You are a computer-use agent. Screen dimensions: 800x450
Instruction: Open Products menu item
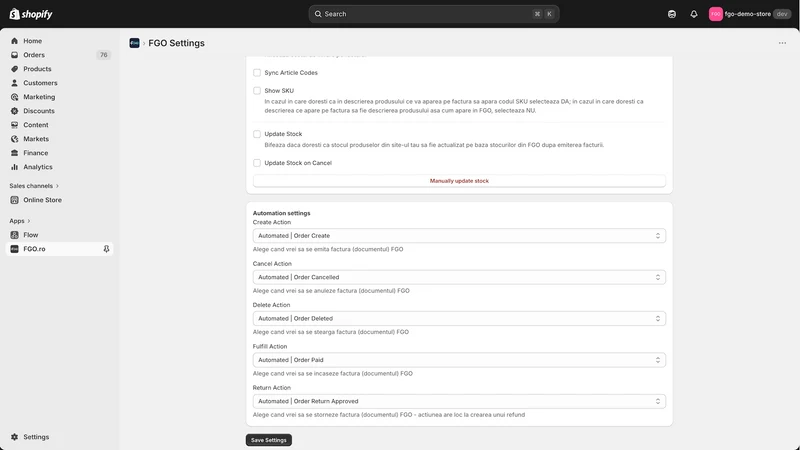37,69
